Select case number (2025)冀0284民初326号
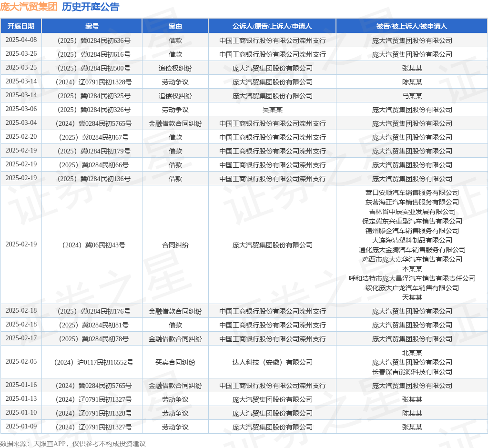 coord(94,110)
